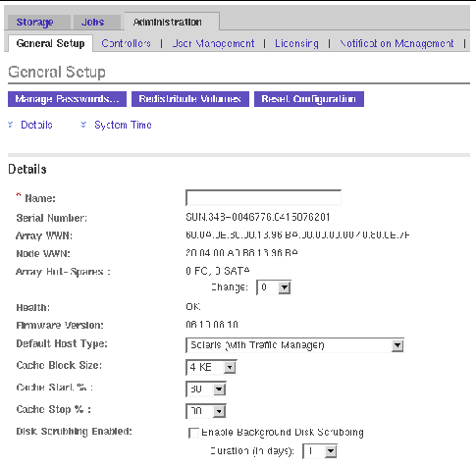476x467 pixels.
Task: Click the Disk Scrubbing Enabled label
Action: 74,432
